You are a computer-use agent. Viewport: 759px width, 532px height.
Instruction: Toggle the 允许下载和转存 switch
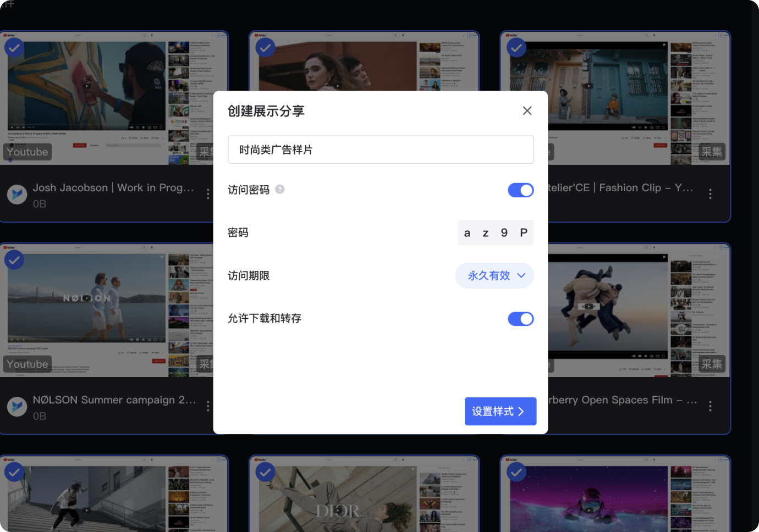[520, 319]
